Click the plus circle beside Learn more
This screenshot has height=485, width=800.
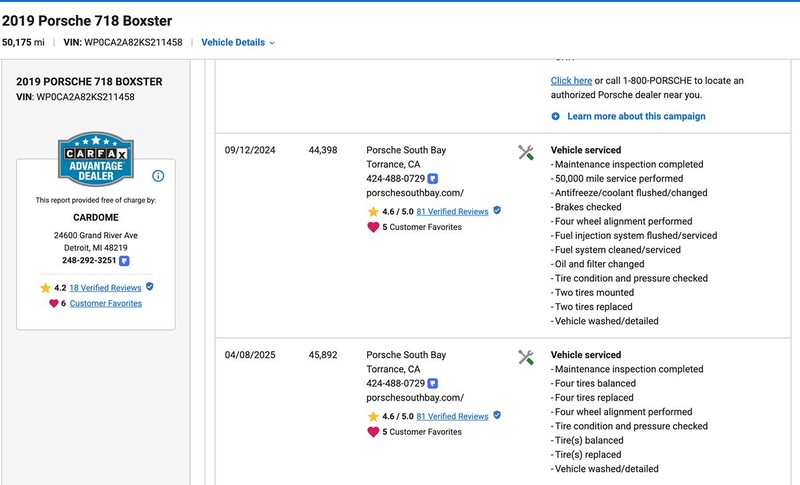pos(556,116)
